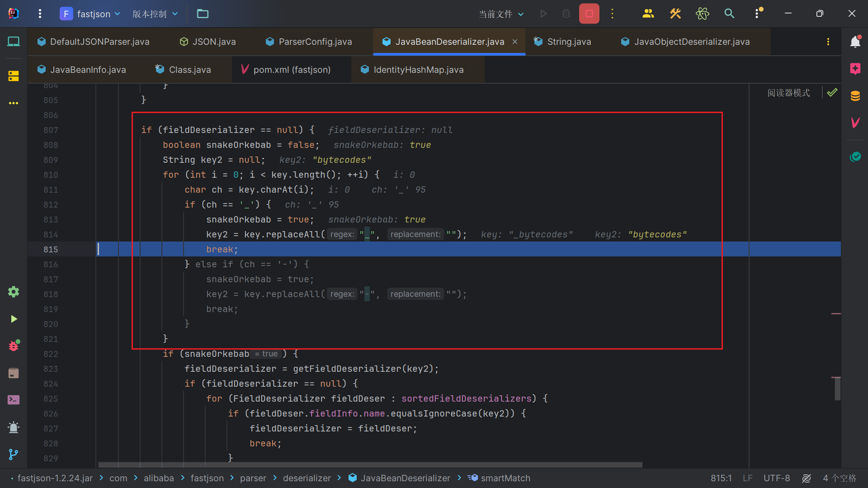
Task: Open the Database tool window icon
Action: click(855, 96)
